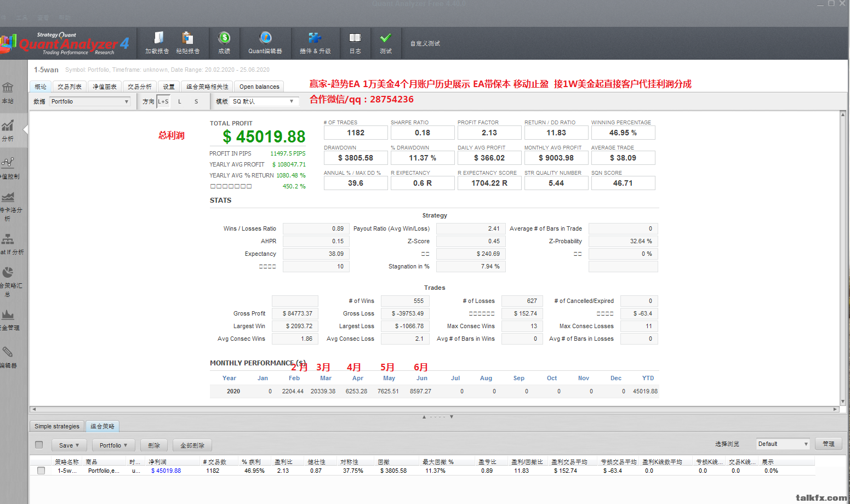
Task: Click the Profit Factor value 2.13
Action: (489, 133)
